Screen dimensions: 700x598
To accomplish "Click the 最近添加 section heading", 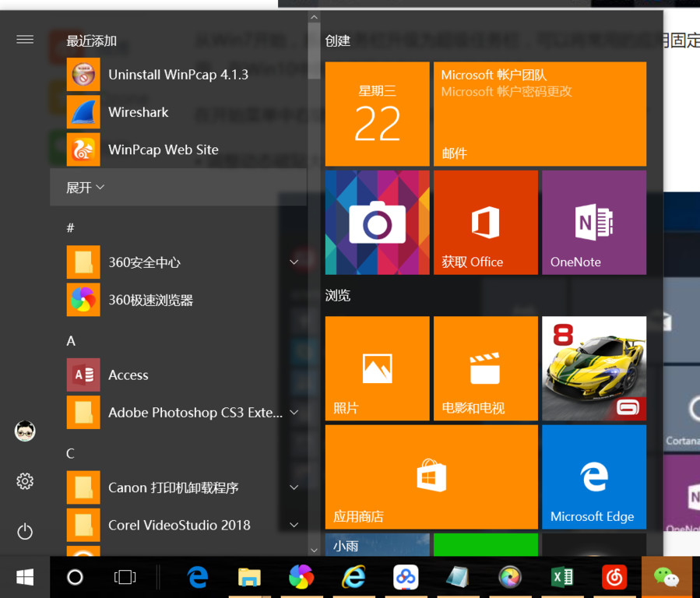I will (x=92, y=41).
